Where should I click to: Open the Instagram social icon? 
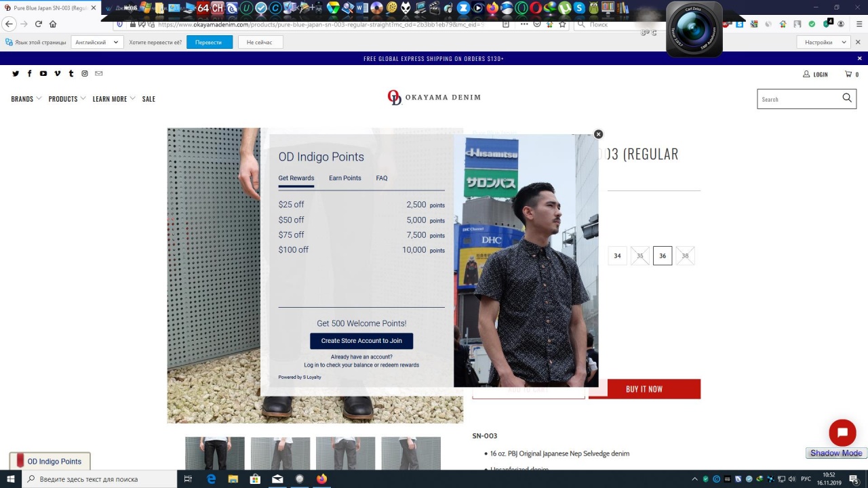point(85,74)
